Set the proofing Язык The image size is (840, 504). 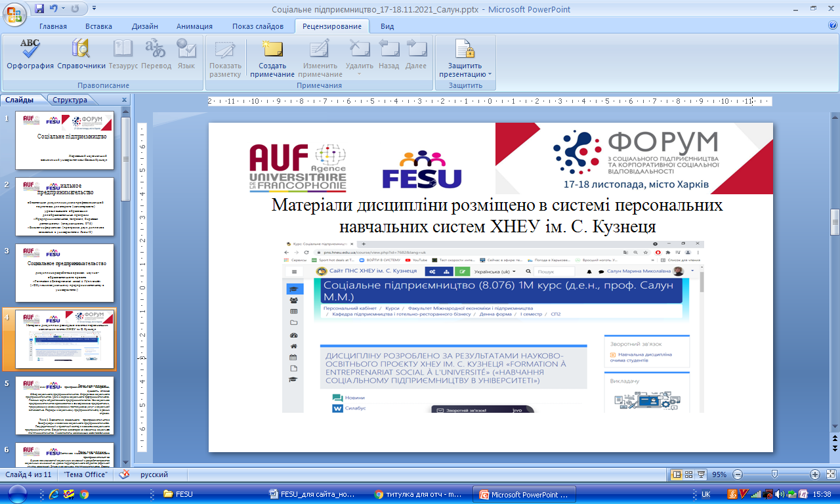186,54
